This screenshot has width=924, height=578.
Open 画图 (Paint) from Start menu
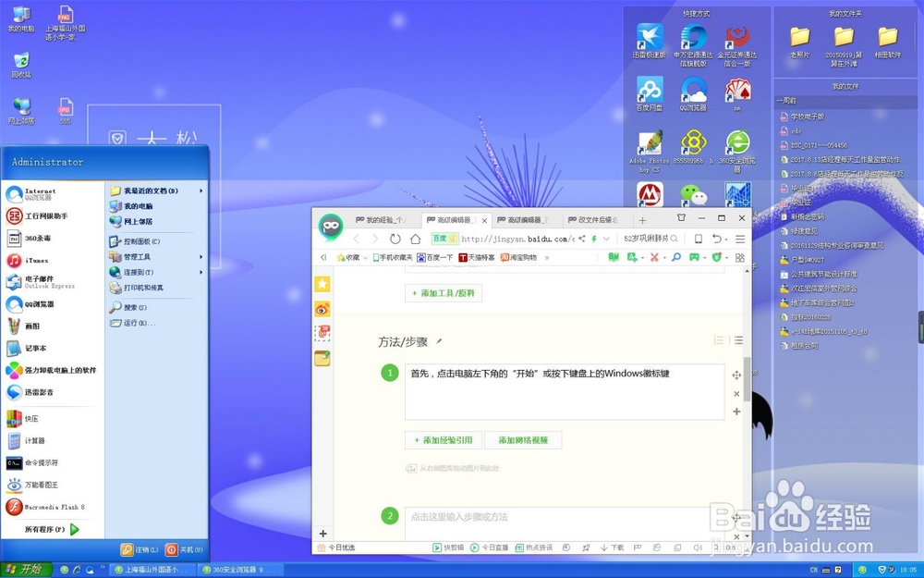click(x=24, y=326)
